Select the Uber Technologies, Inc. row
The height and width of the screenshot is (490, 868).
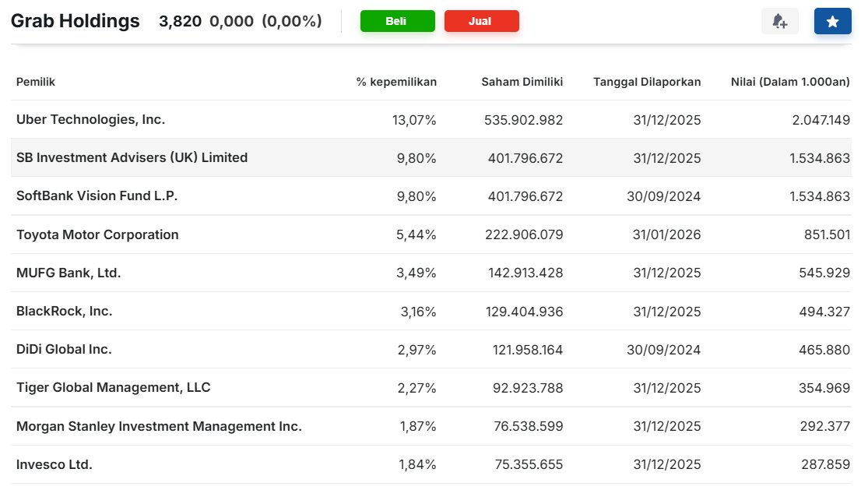[x=431, y=120]
